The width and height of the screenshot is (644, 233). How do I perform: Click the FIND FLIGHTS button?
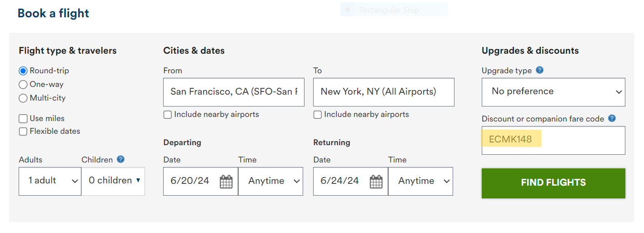pyautogui.click(x=554, y=183)
